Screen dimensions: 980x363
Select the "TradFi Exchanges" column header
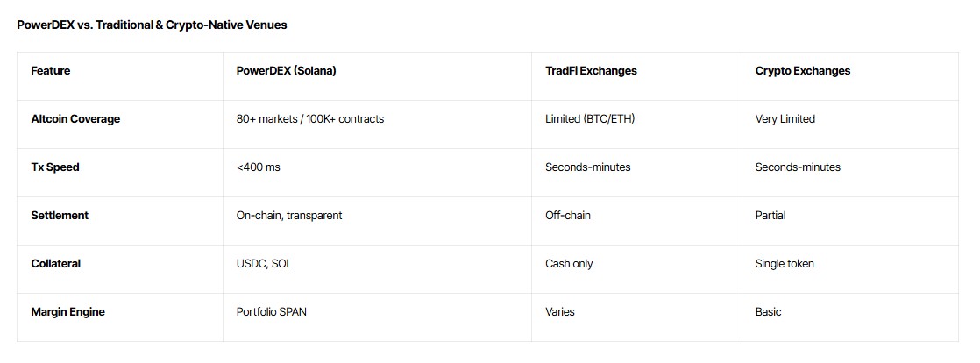point(591,71)
